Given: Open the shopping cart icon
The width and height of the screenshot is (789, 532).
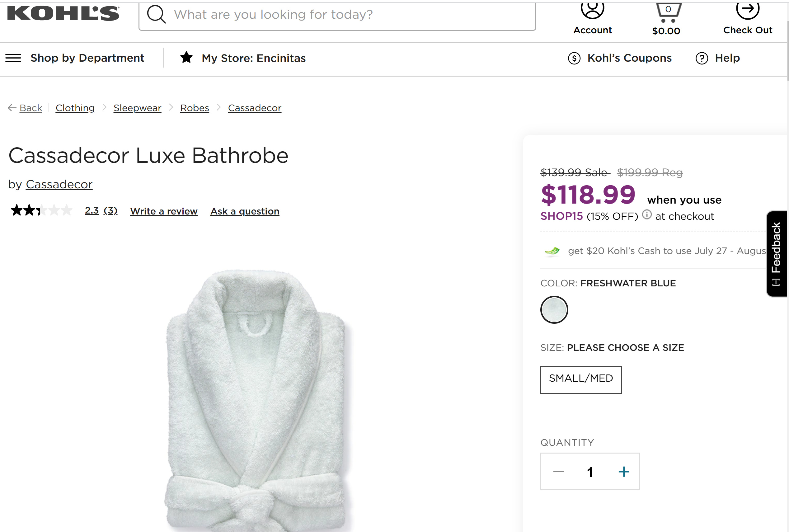Looking at the screenshot, I should pyautogui.click(x=668, y=12).
